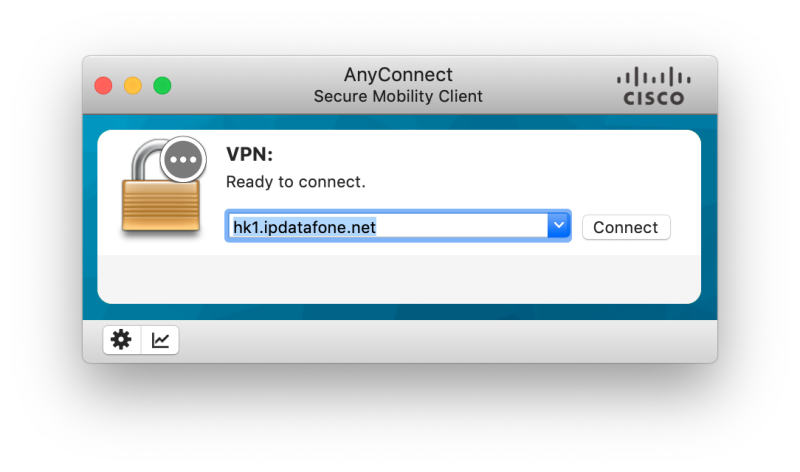The height and width of the screenshot is (472, 800).
Task: Click the vertical bars above the cisco wordmark
Action: [x=654, y=77]
